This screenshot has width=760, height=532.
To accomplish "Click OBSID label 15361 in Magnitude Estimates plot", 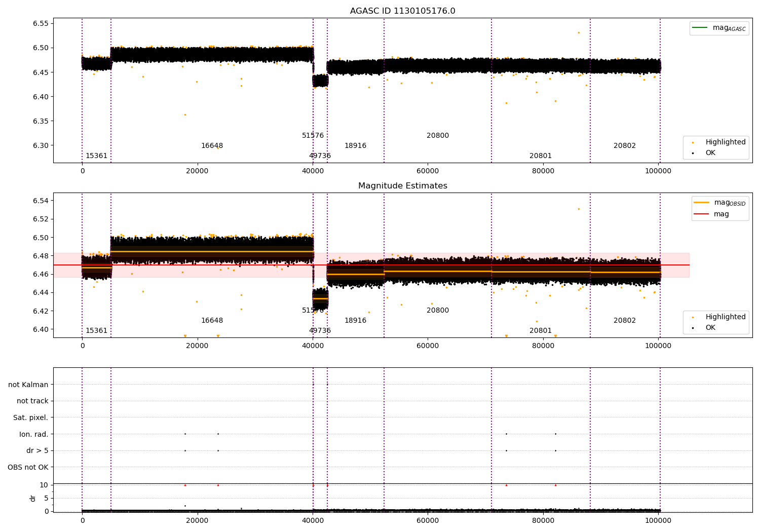I will pos(96,331).
